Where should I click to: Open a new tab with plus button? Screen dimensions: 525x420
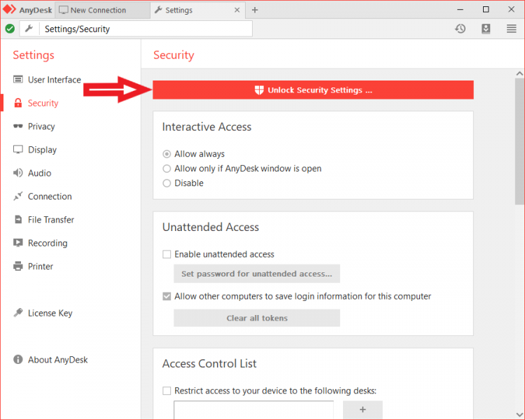(255, 10)
